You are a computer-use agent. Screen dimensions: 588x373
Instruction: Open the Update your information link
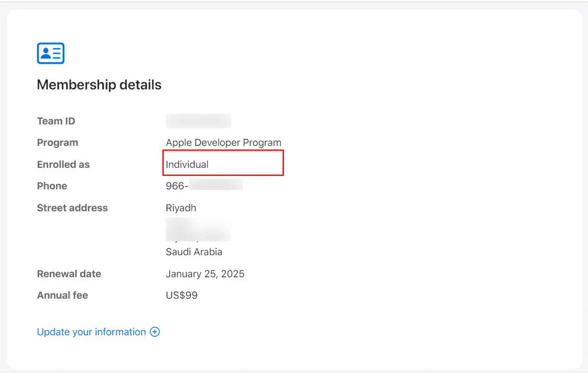pos(91,332)
